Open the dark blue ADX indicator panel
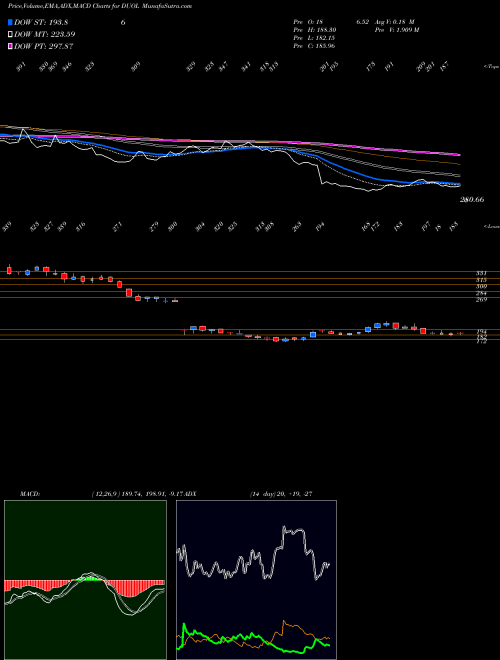The image size is (500, 660). [x=256, y=580]
